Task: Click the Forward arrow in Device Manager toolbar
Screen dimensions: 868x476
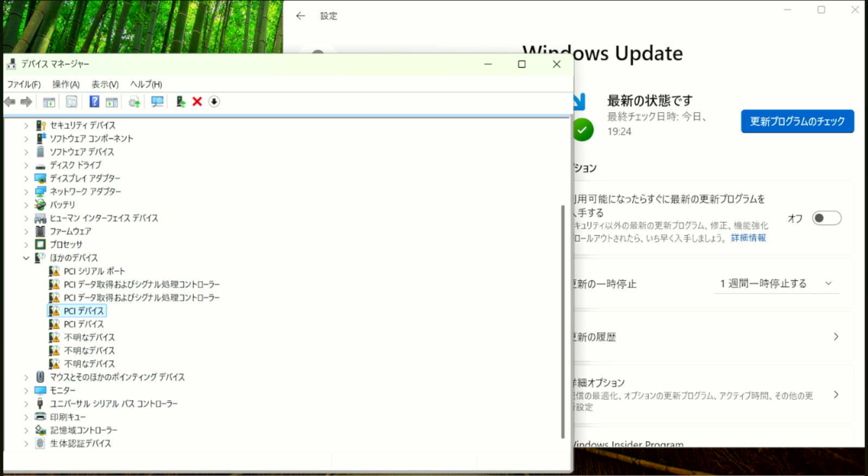Action: [x=26, y=102]
